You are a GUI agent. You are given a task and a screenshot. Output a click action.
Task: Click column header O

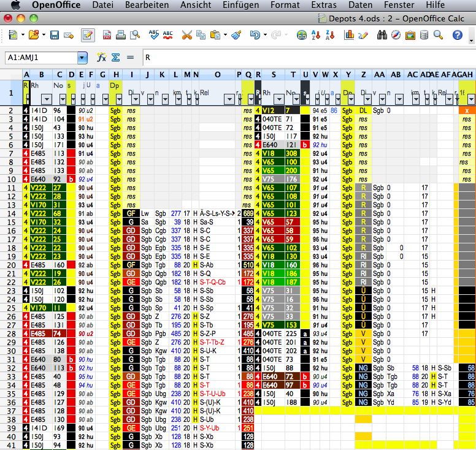(217, 74)
